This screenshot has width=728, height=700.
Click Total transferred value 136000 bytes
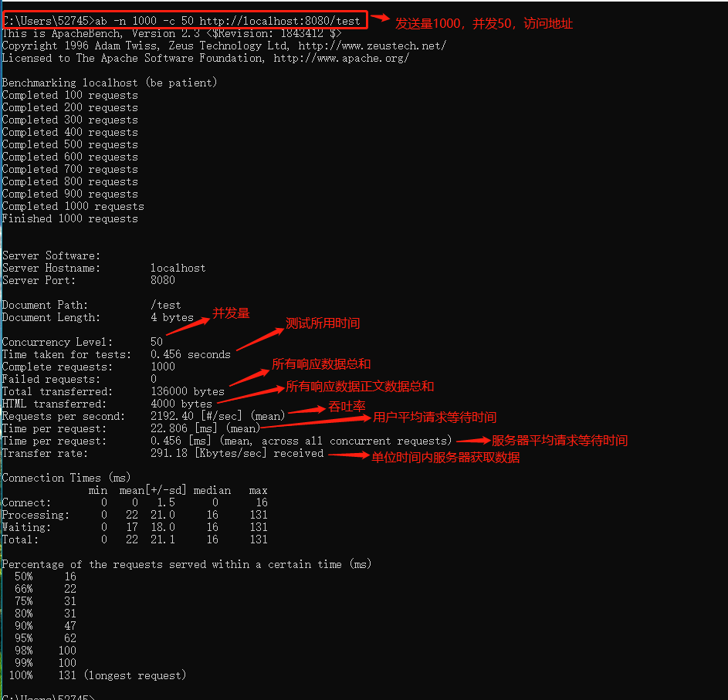[x=187, y=391]
